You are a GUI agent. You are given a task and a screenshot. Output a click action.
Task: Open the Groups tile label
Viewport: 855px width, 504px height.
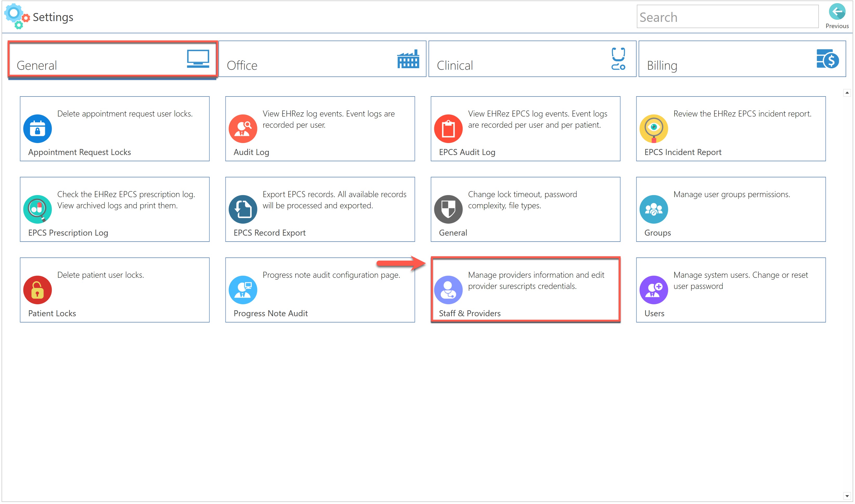[657, 233]
